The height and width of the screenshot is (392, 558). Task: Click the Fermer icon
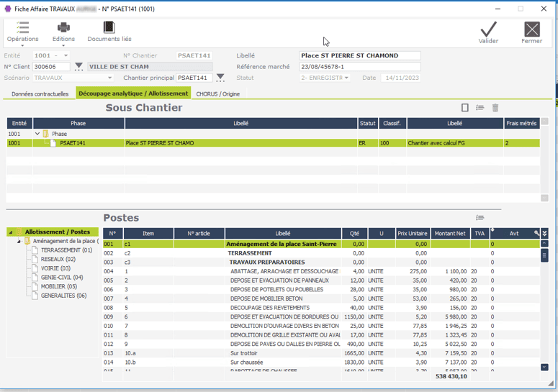click(x=531, y=29)
